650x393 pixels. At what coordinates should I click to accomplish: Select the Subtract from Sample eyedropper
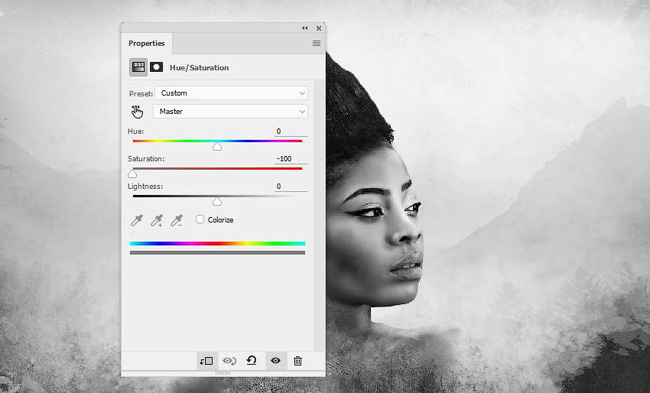click(x=177, y=220)
